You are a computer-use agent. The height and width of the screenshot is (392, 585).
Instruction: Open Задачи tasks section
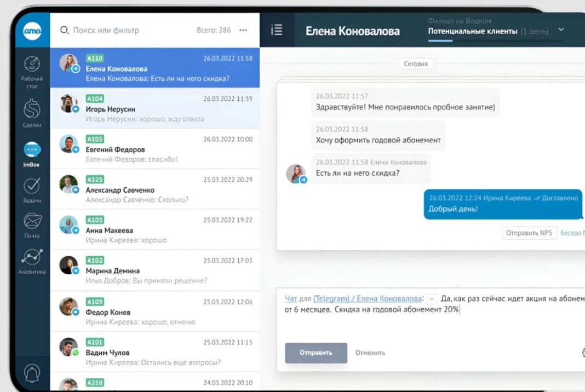tap(32, 186)
